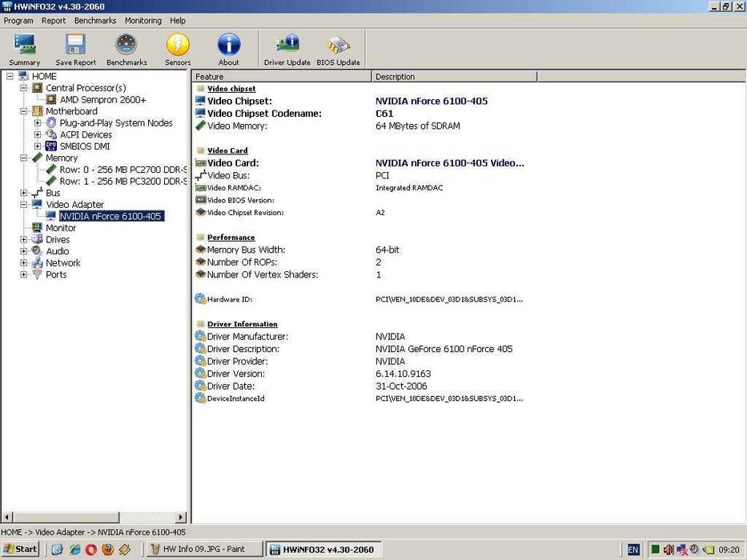Select the HOME computer icon in tree
Image resolution: width=747 pixels, height=560 pixels.
(x=24, y=76)
